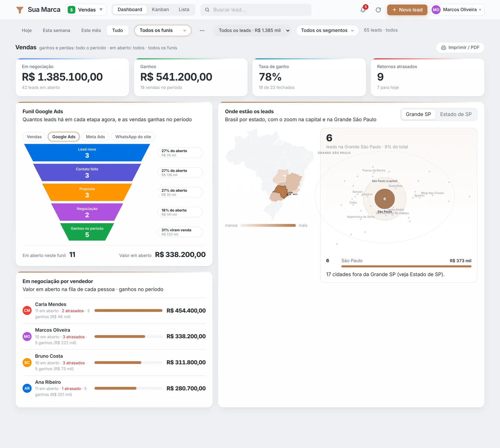Click the Ganhos no período funnel stage
The width and height of the screenshot is (500, 448).
point(87,232)
